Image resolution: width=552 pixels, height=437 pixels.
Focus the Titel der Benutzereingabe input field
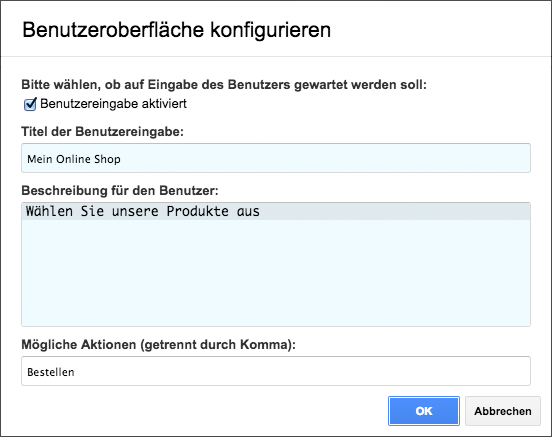(x=276, y=158)
